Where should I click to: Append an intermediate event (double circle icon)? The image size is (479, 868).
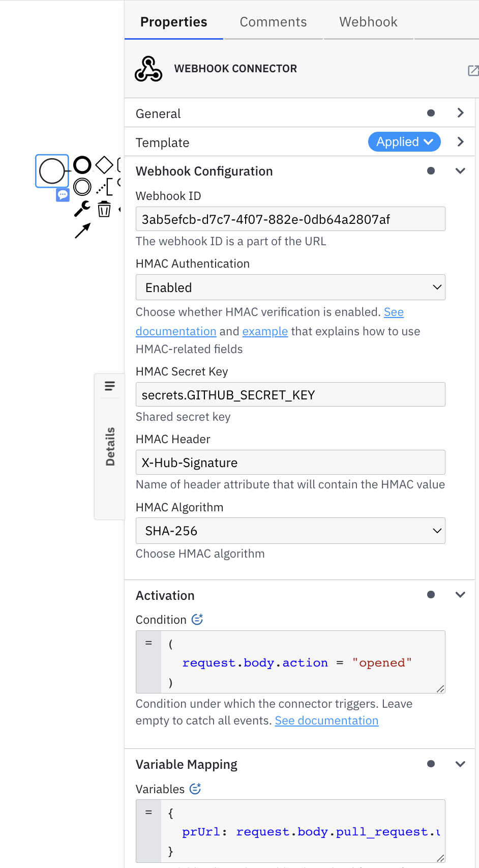(81, 187)
